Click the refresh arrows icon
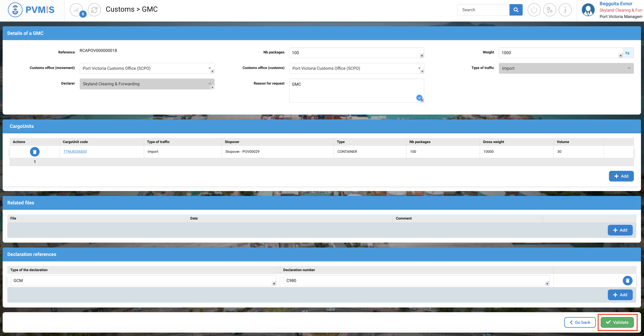Image resolution: width=644 pixels, height=336 pixels. 94,10
